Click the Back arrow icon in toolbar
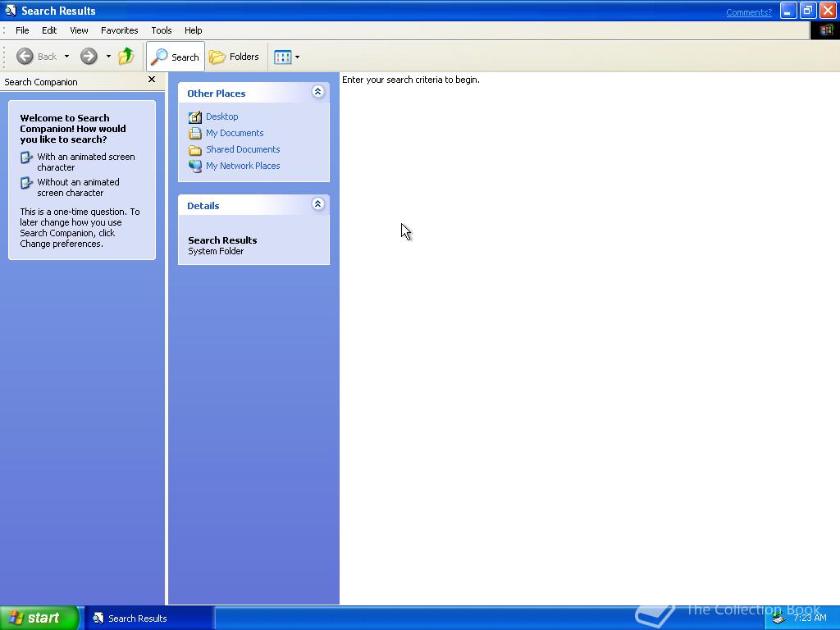The height and width of the screenshot is (630, 840). (25, 57)
